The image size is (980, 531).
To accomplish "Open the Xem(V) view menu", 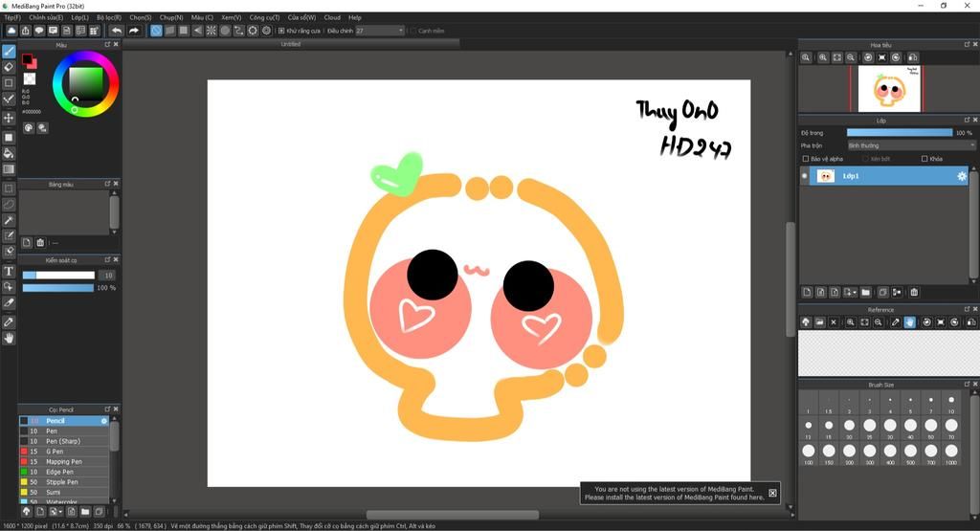I will 232,17.
